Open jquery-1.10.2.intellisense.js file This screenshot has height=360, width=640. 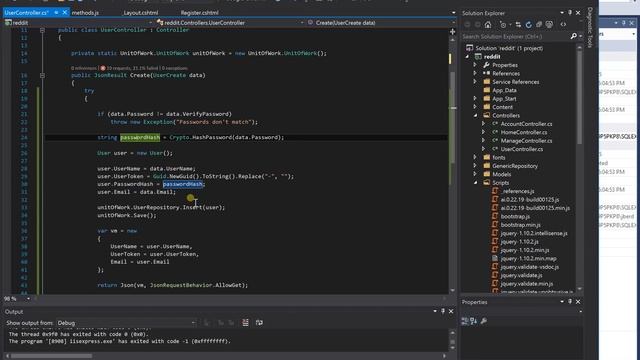pyautogui.click(x=534, y=233)
